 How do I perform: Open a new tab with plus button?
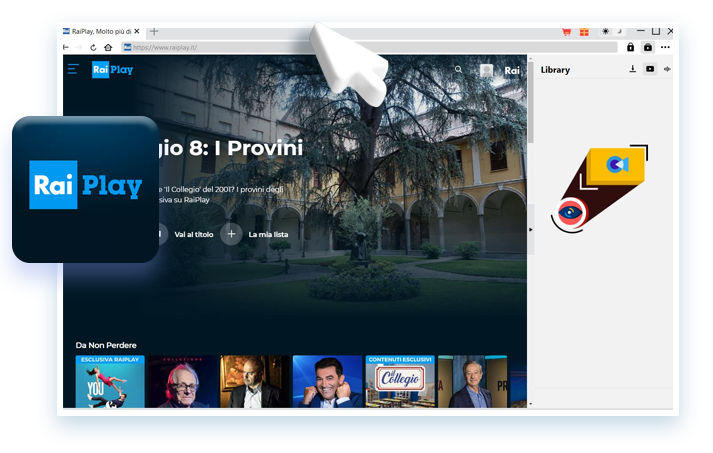click(154, 31)
